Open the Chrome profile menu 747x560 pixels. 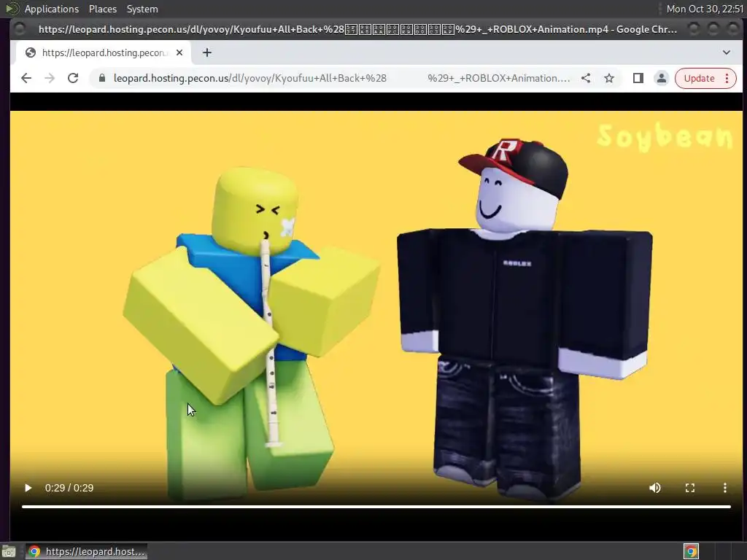pyautogui.click(x=661, y=78)
